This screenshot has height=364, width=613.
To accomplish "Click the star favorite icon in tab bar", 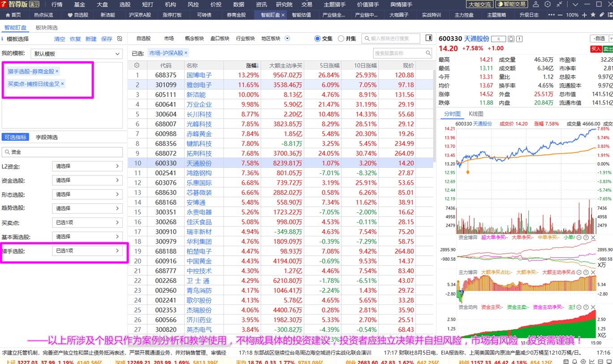I will 593,15.
